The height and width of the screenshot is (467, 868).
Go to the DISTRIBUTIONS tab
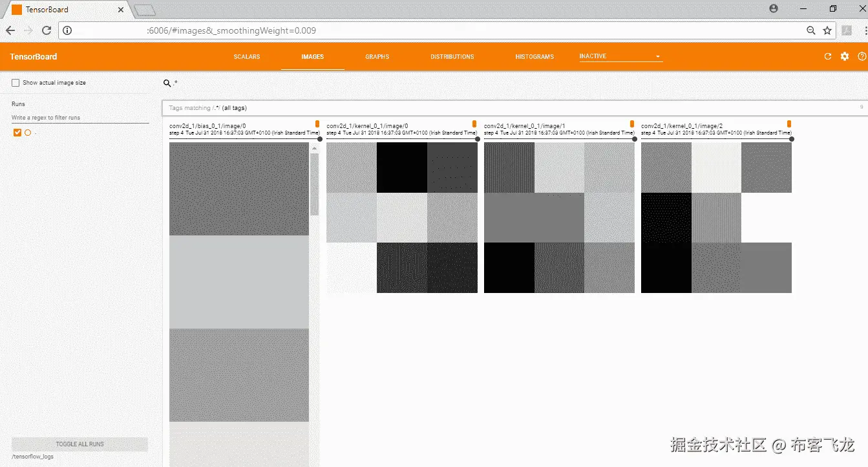point(452,57)
